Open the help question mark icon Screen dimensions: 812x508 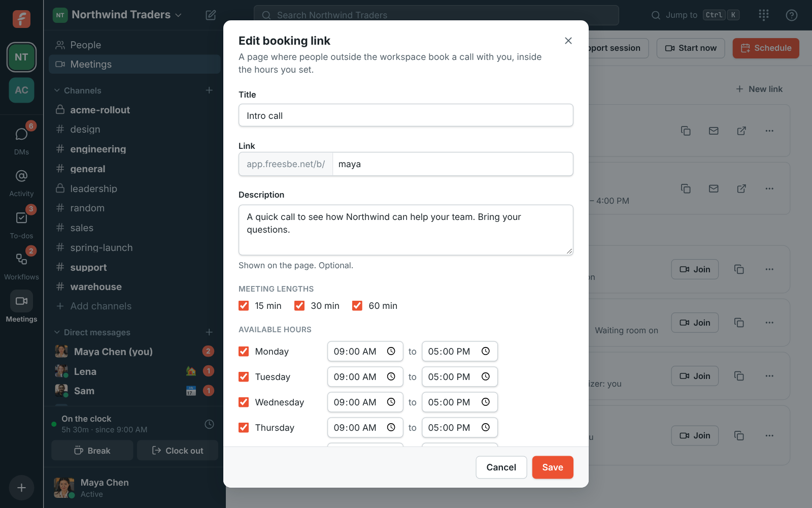click(792, 15)
